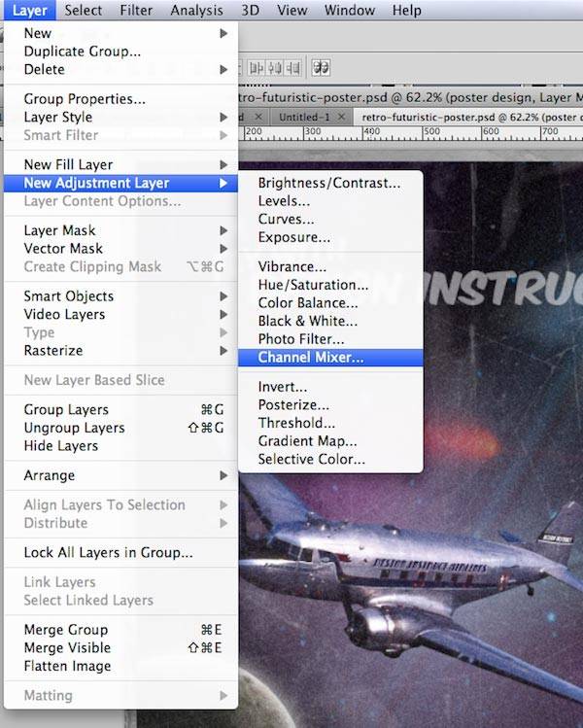The height and width of the screenshot is (728, 583).
Task: Pick Gradient Map from the submenu
Action: click(307, 441)
